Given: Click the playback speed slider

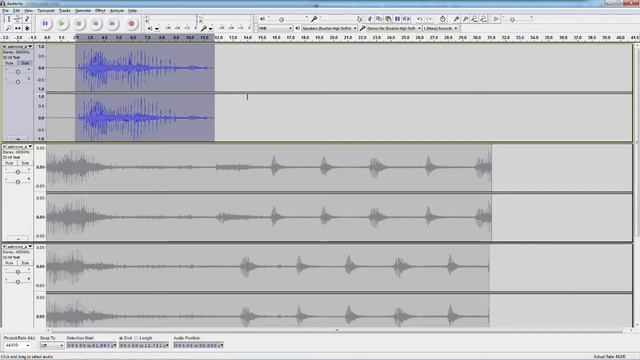Looking at the screenshot, I should click(518, 19).
